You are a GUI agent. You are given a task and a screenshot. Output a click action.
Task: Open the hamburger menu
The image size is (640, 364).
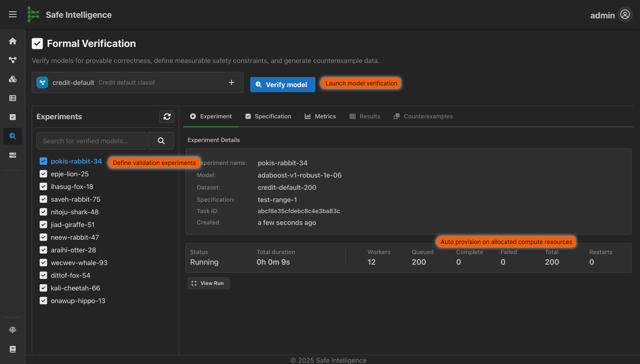[x=13, y=14]
